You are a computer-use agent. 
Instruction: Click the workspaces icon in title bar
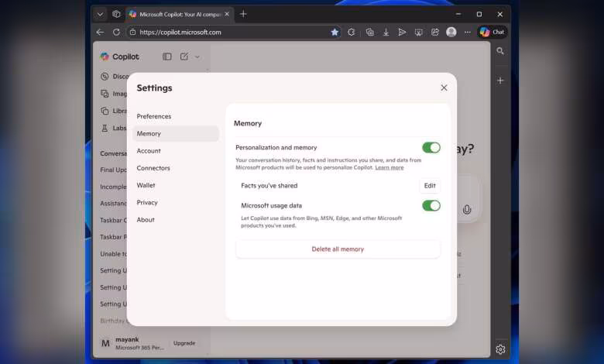(x=116, y=14)
